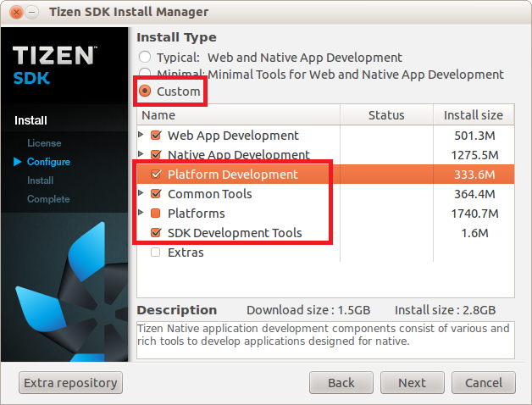Expand the Common Tools tree node
Image resolution: width=532 pixels, height=405 pixels.
pyautogui.click(x=141, y=193)
